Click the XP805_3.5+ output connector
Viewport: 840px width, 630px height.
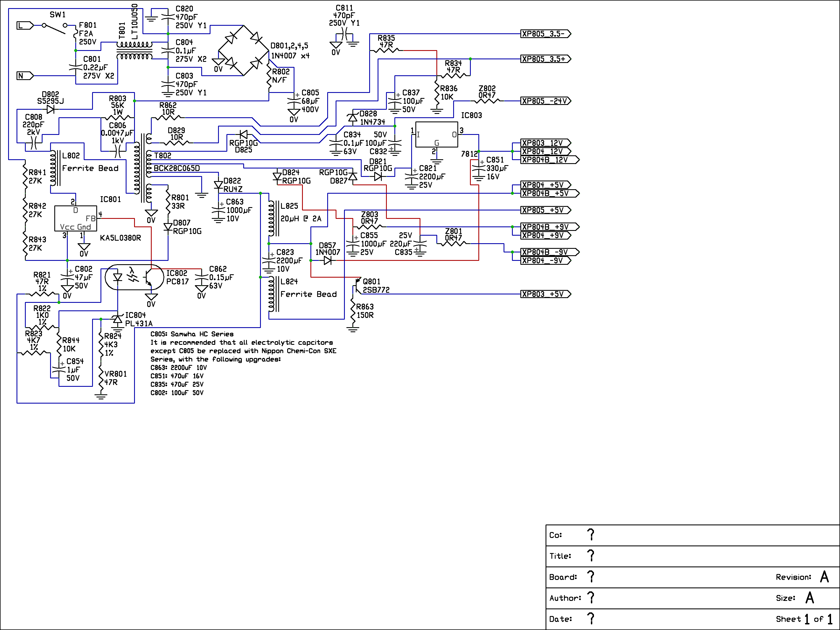(x=546, y=59)
